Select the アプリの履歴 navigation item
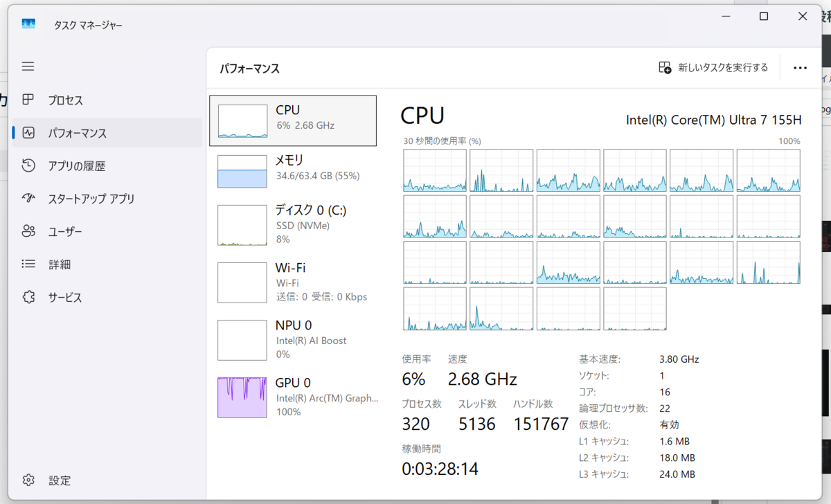 (x=107, y=165)
